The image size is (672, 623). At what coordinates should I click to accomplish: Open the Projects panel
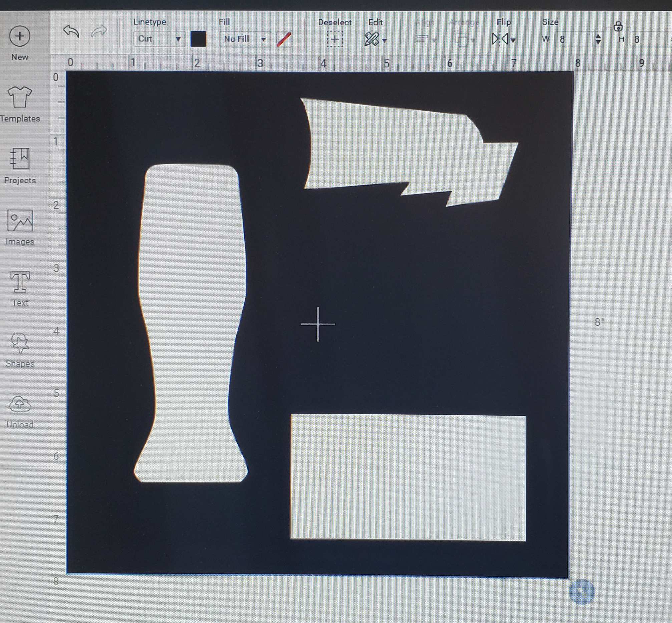point(20,166)
